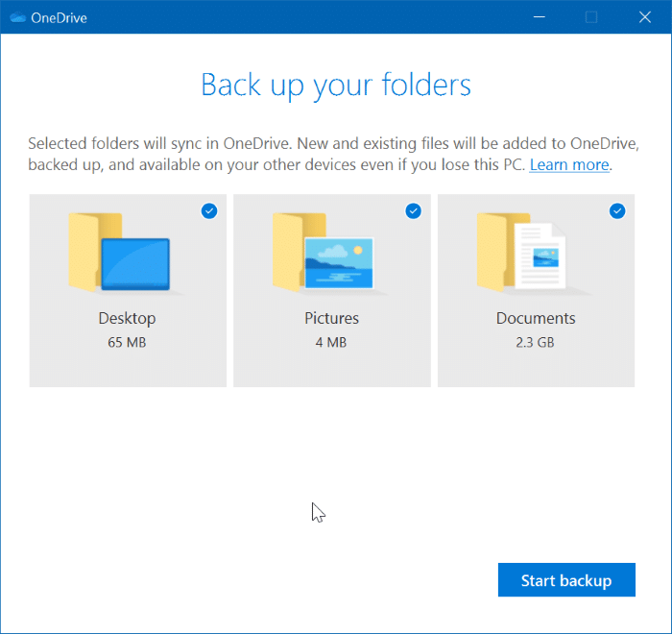Image resolution: width=672 pixels, height=634 pixels.
Task: Uncheck the Desktop folder checkmark
Action: 209,211
